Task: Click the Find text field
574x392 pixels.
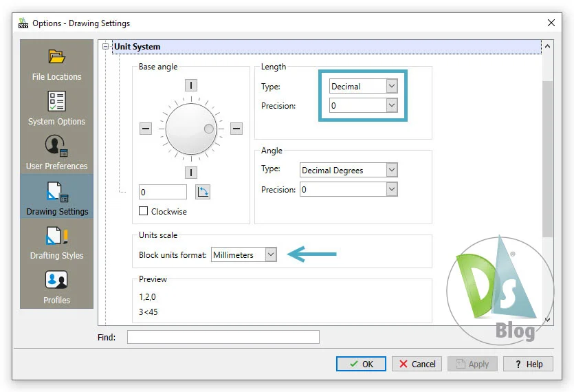Action: (223, 337)
